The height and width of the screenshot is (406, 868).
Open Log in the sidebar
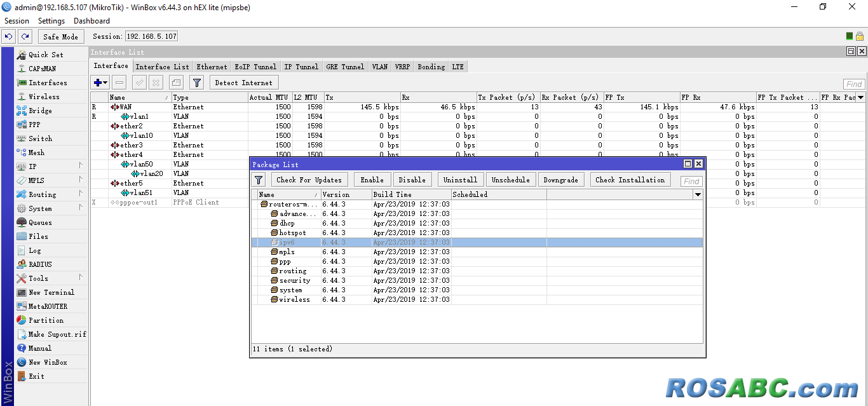(34, 250)
